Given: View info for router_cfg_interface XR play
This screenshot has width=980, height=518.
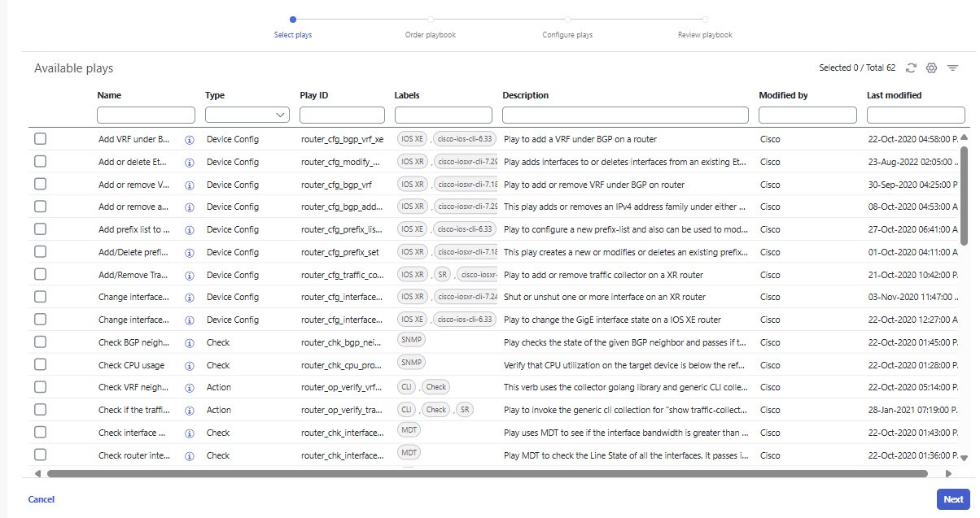Looking at the screenshot, I should (x=189, y=298).
